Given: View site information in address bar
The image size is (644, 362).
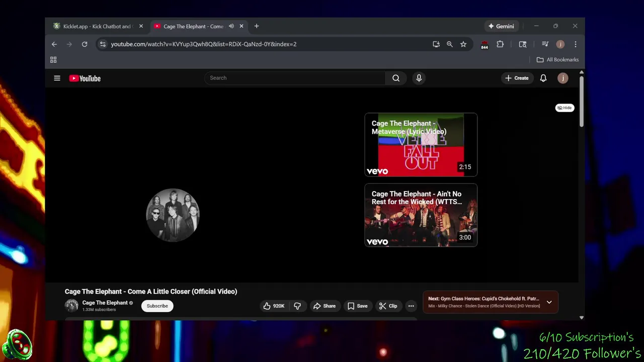Looking at the screenshot, I should 103,44.
